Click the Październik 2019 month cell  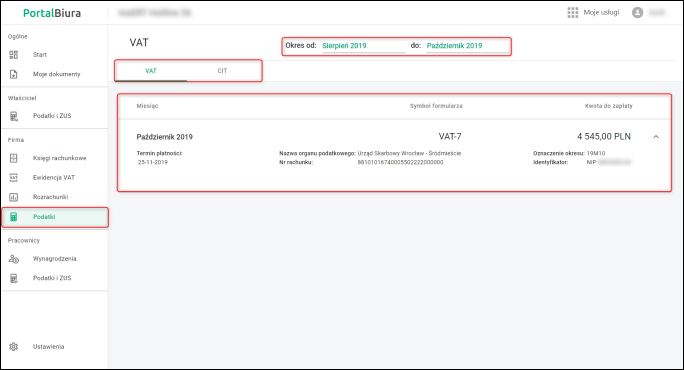[164, 137]
